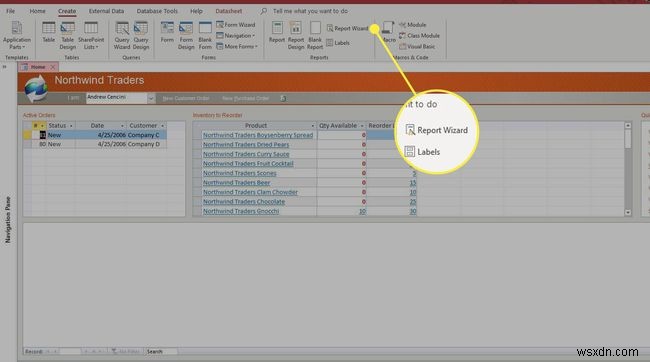The image size is (650, 362).
Task: Expand the More Forms dropdown
Action: click(237, 46)
